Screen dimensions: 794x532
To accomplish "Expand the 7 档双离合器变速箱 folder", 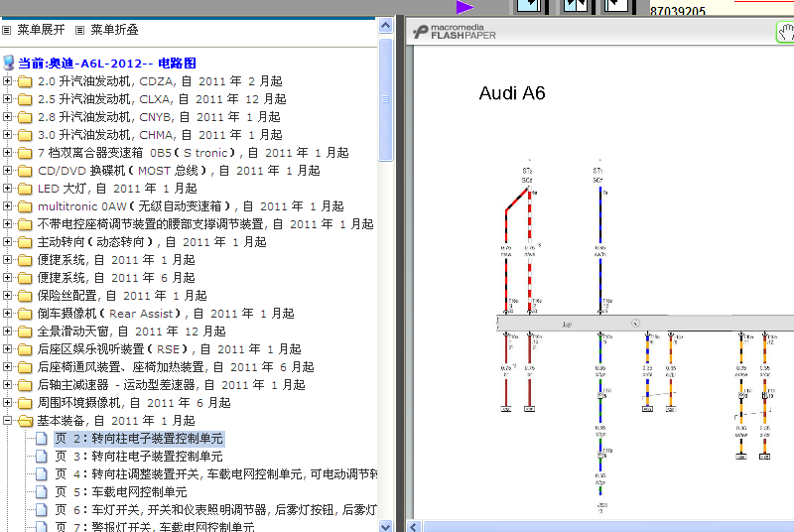I will coord(7,153).
